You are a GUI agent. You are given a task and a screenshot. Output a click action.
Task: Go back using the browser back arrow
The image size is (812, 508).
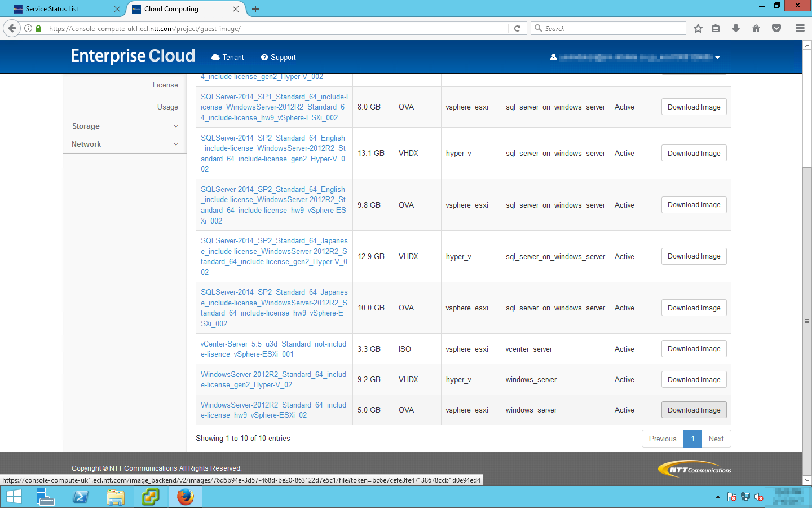pyautogui.click(x=12, y=28)
